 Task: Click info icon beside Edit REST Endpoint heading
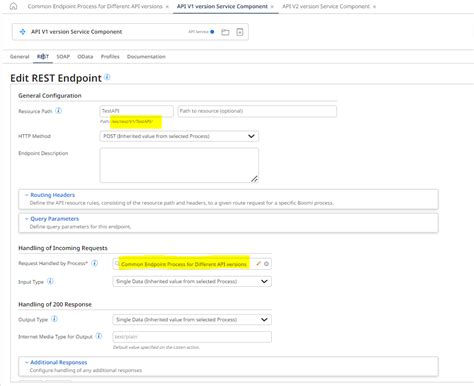107,77
